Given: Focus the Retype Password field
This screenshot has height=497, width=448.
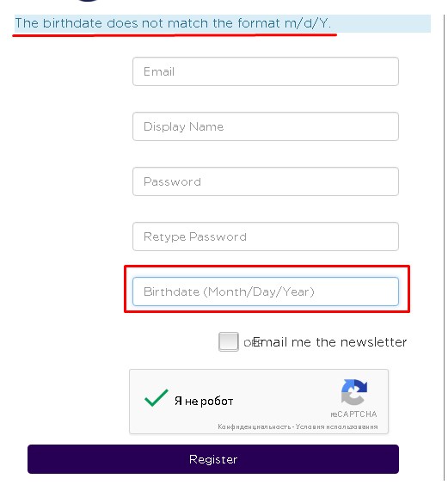Looking at the screenshot, I should pyautogui.click(x=266, y=236).
